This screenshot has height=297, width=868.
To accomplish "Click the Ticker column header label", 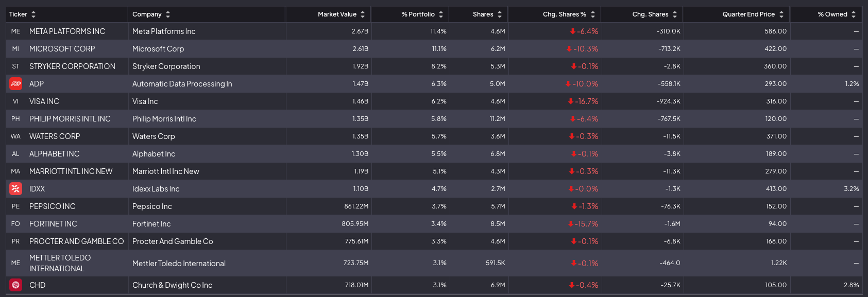I will pos(18,14).
